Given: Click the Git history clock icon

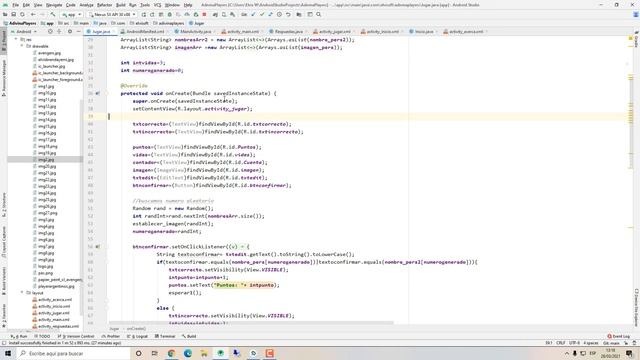Looking at the screenshot, I should click(279, 14).
